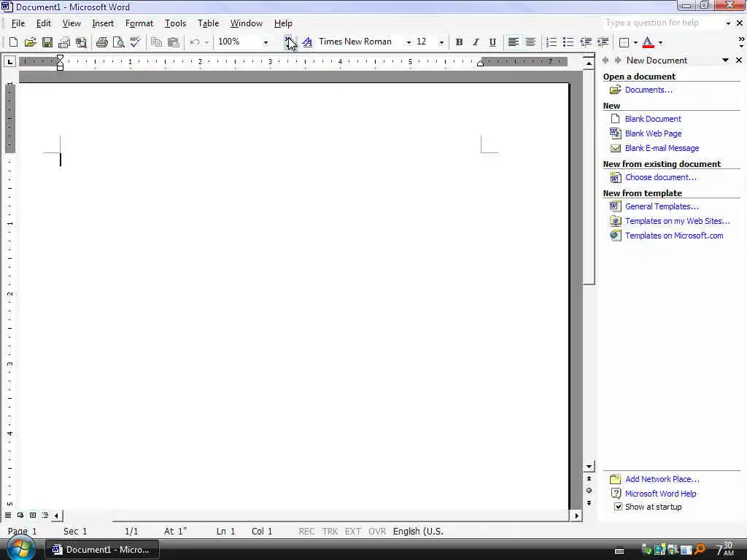Open the File menu

pyautogui.click(x=18, y=23)
